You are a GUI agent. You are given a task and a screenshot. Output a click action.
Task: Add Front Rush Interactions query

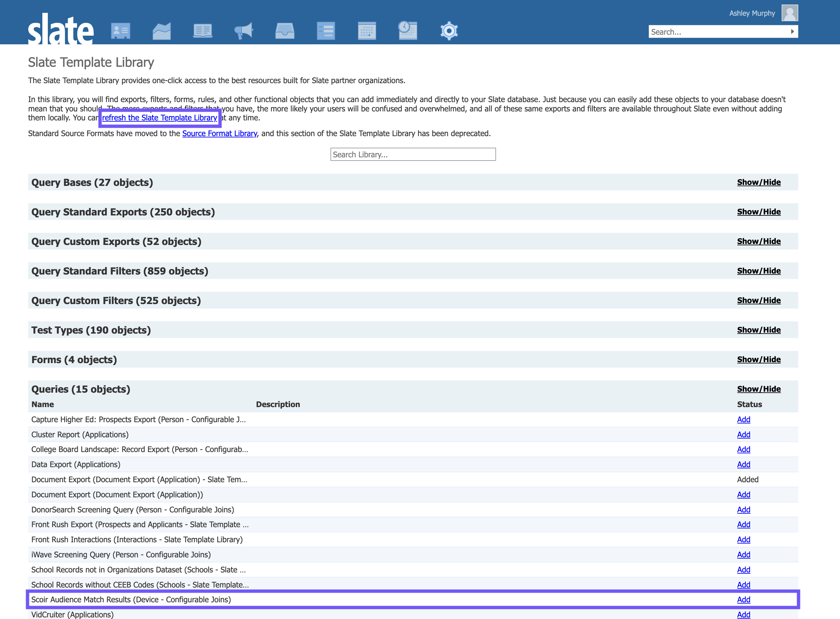743,540
